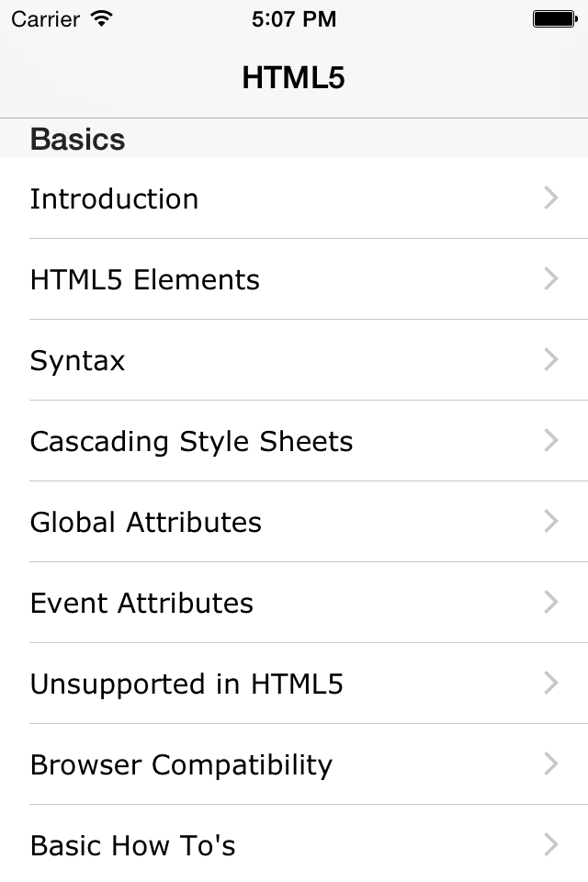This screenshot has width=588, height=882.
Task: View Cascading Style Sheets topic
Action: tap(191, 441)
